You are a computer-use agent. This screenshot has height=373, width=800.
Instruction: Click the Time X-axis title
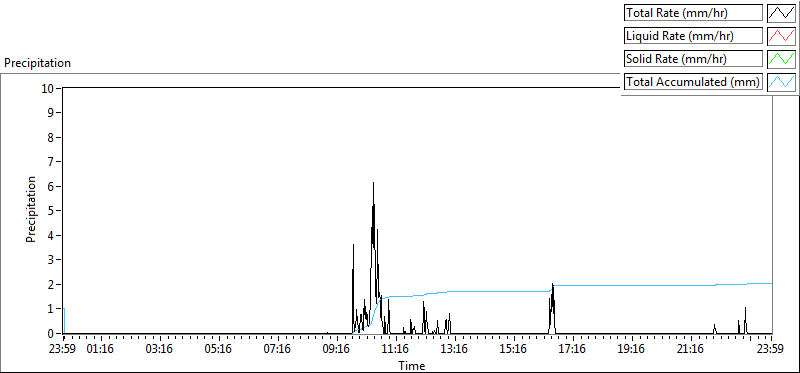412,365
